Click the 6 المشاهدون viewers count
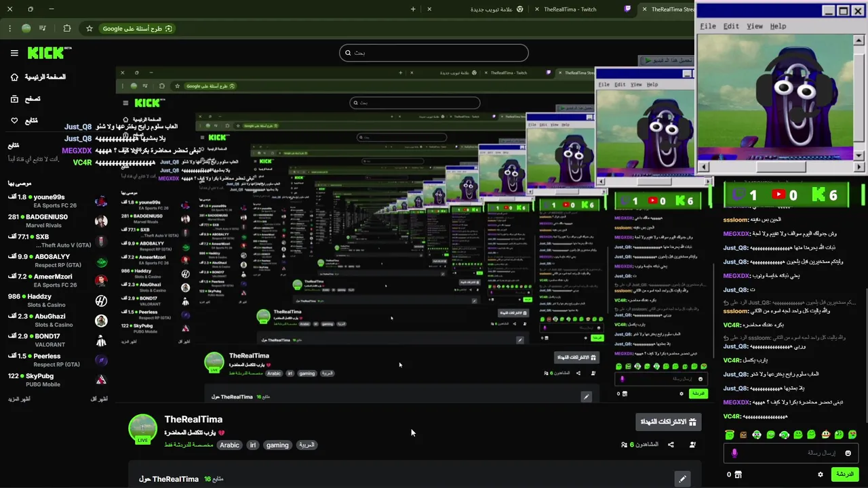The width and height of the screenshot is (868, 488). (639, 445)
